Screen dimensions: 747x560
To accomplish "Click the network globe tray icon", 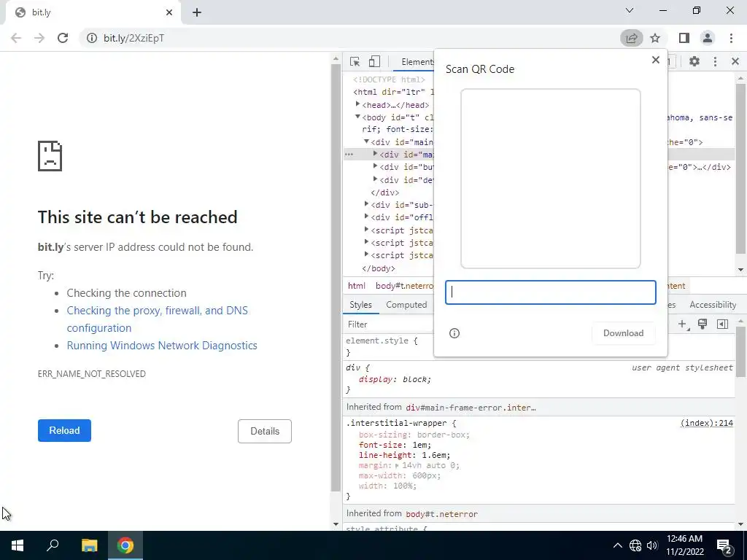I will click(635, 545).
